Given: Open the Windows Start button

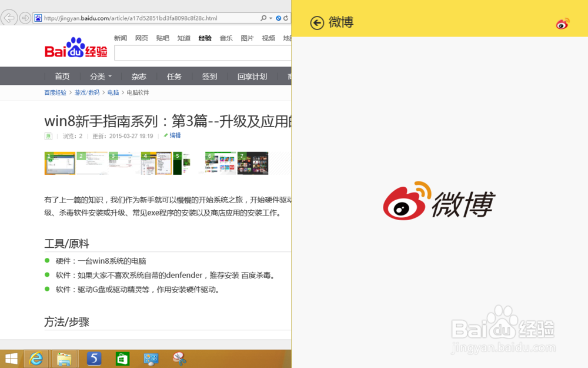Looking at the screenshot, I should (x=11, y=359).
